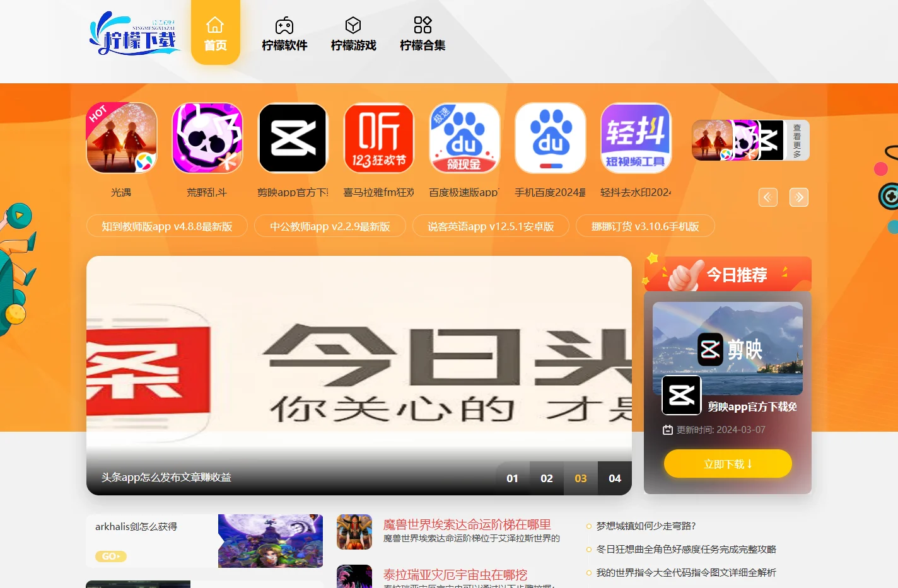Open the 轻抖 短视频工具 icon
This screenshot has width=898, height=588.
[636, 138]
